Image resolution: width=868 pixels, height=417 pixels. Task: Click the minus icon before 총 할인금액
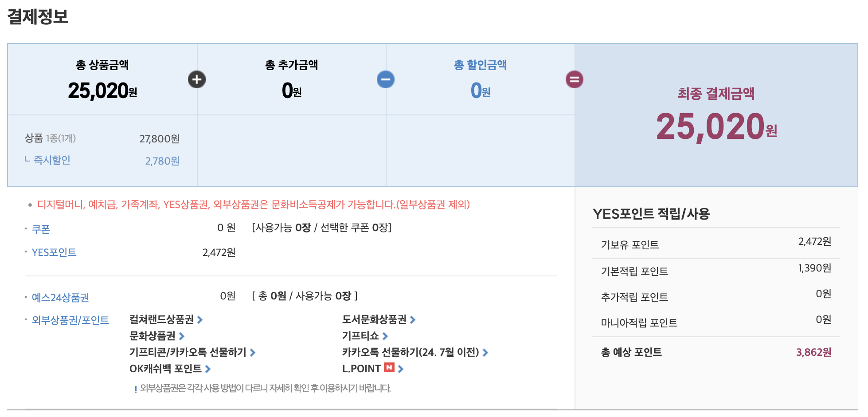[x=386, y=79]
